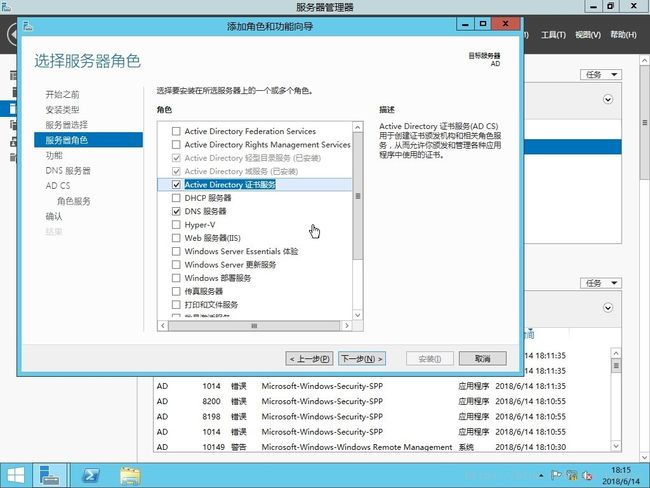
Task: Show hidden tray icons arrow
Action: tap(541, 476)
